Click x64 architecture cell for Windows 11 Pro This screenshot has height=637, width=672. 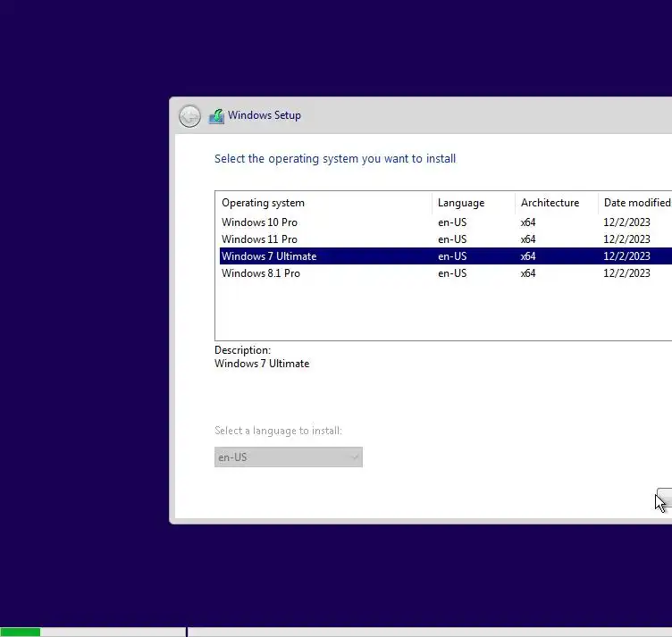point(528,239)
